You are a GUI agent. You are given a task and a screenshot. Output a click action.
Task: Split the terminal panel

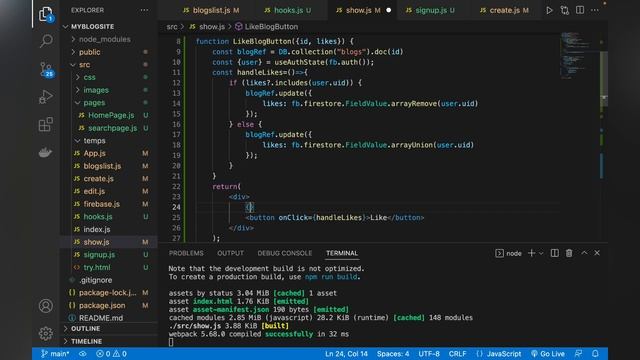[x=554, y=253]
